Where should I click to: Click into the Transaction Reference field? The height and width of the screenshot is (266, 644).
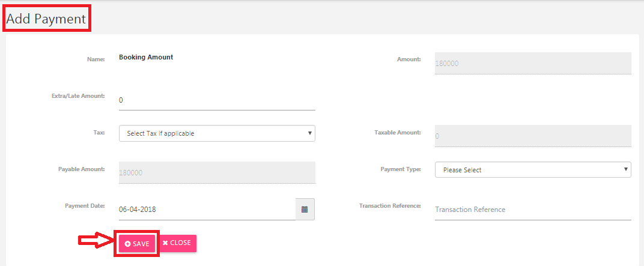coord(533,210)
